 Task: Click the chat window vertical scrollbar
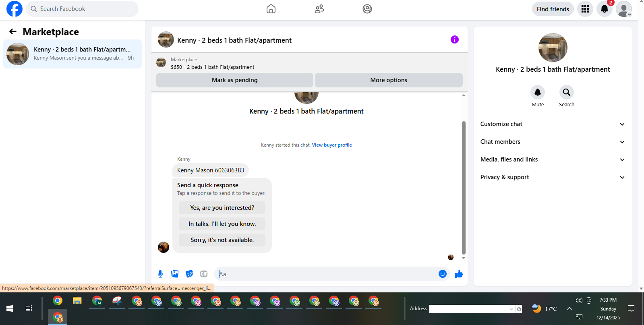(x=464, y=188)
